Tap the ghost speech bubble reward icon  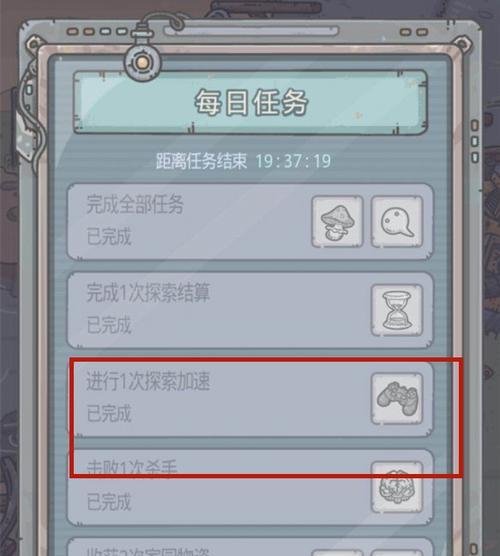[397, 222]
